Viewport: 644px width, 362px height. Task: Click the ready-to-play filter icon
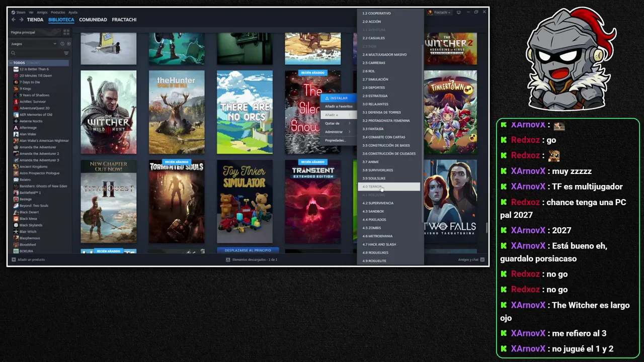(x=68, y=44)
